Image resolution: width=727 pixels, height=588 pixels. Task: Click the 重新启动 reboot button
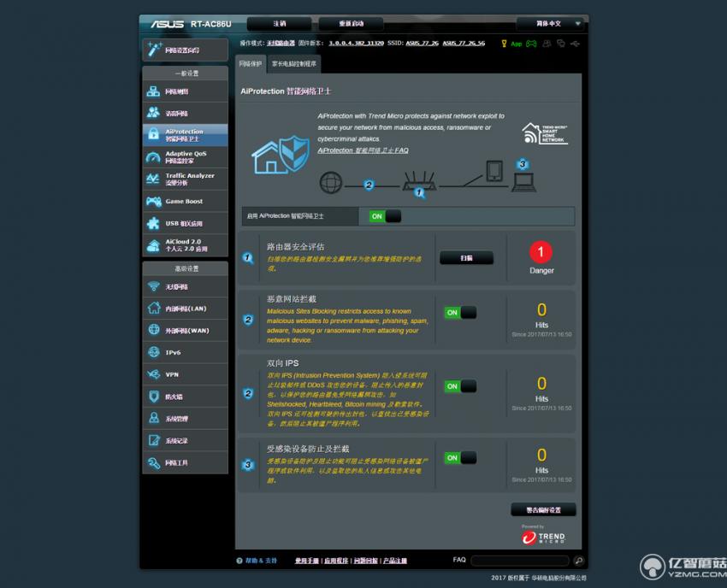[x=351, y=24]
